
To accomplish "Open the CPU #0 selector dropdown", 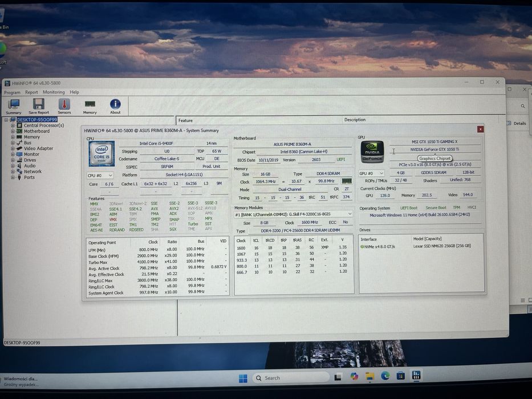I will click(x=100, y=176).
